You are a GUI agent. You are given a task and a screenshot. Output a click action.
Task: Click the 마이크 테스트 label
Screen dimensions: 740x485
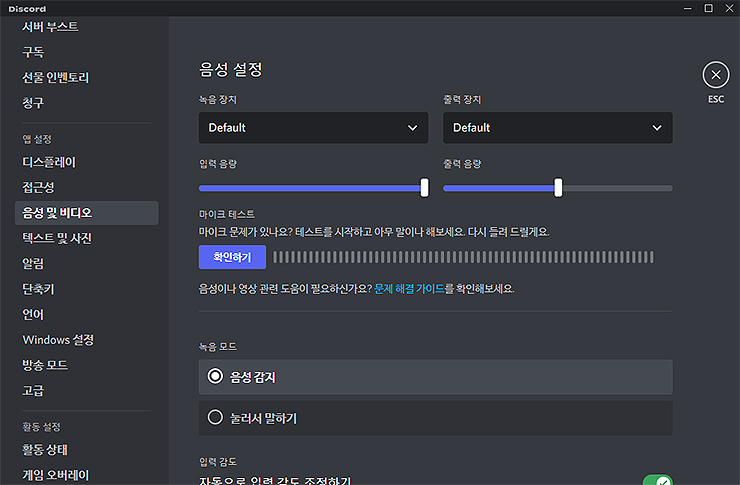pyautogui.click(x=227, y=215)
